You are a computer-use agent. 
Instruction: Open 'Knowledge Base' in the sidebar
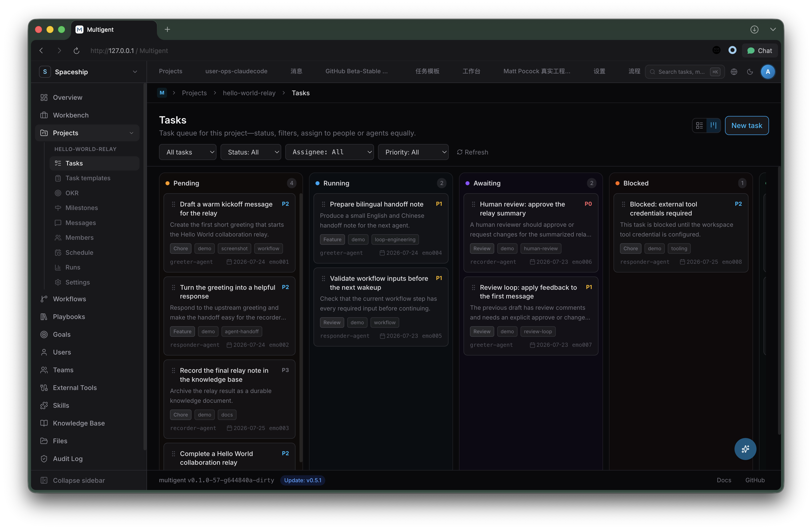(x=79, y=423)
